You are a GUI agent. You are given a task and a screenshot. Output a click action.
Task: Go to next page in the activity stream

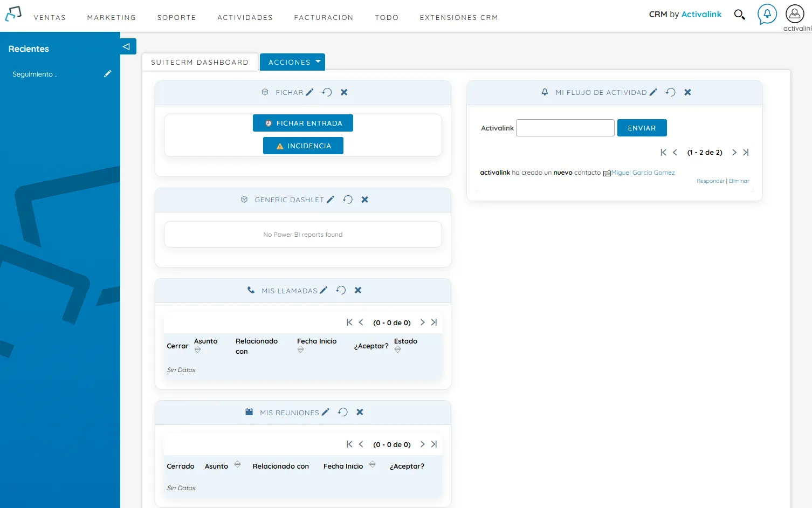click(x=734, y=153)
